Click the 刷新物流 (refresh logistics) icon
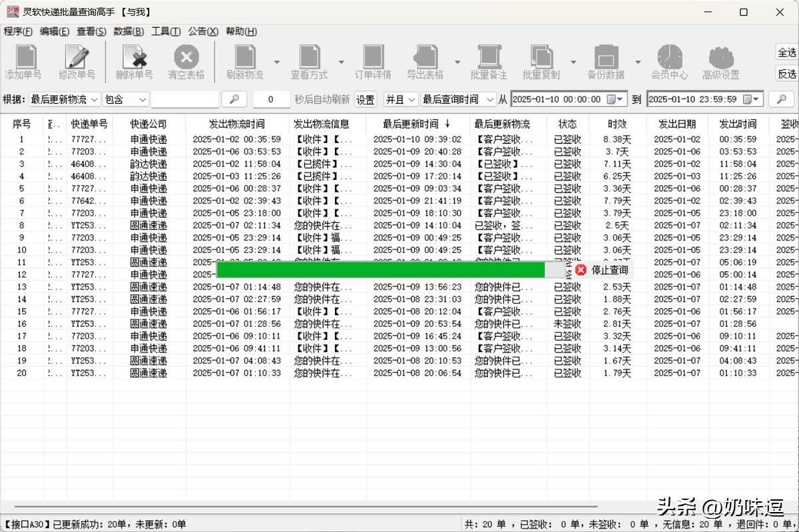Image resolution: width=799 pixels, height=532 pixels. point(244,61)
